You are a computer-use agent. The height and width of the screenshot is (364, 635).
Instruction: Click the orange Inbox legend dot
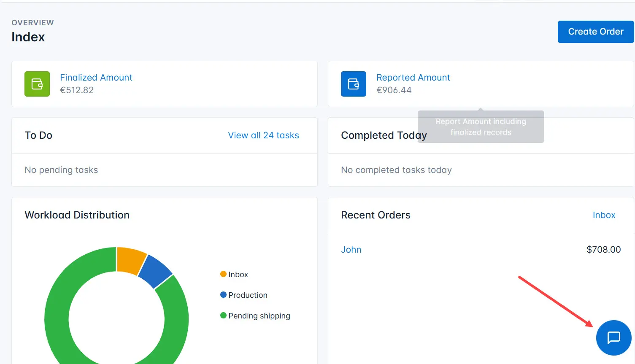[223, 274]
